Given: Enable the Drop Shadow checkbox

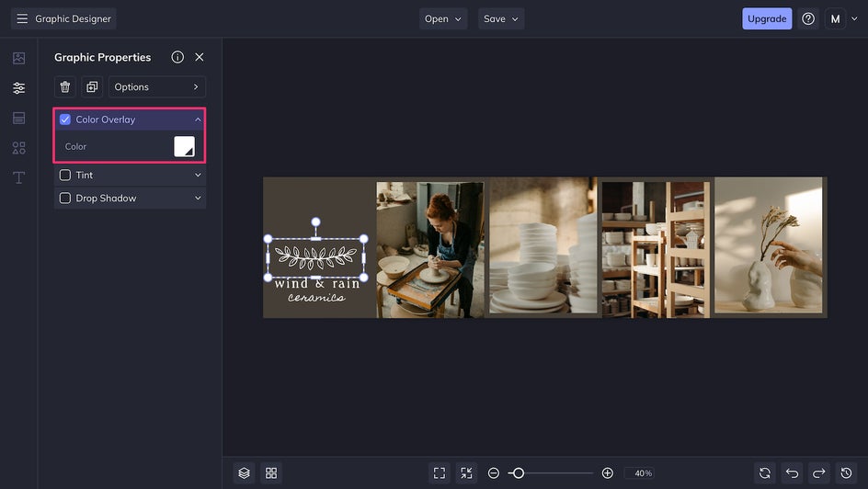Looking at the screenshot, I should coord(64,198).
